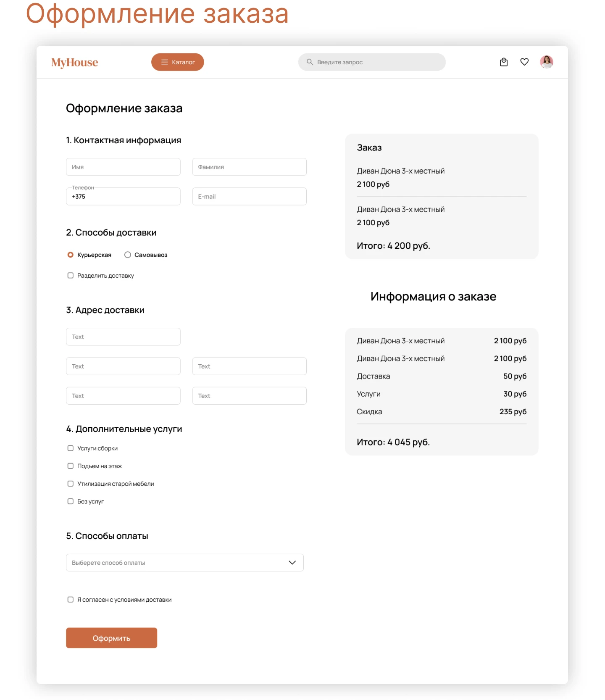Image resolution: width=605 pixels, height=700 pixels.
Task: Select the Курьерская delivery option
Action: pyautogui.click(x=71, y=255)
